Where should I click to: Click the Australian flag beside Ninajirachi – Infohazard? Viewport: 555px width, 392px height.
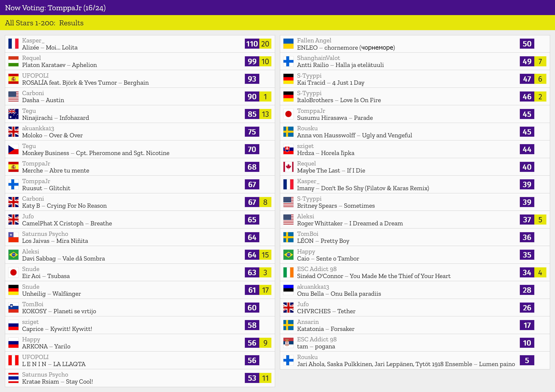pos(13,114)
